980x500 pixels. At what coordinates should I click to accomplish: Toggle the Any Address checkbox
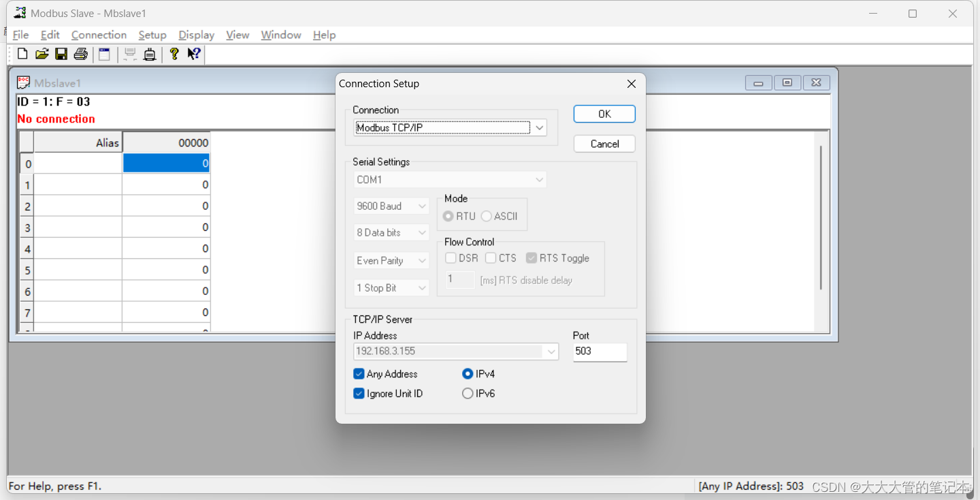pyautogui.click(x=359, y=374)
